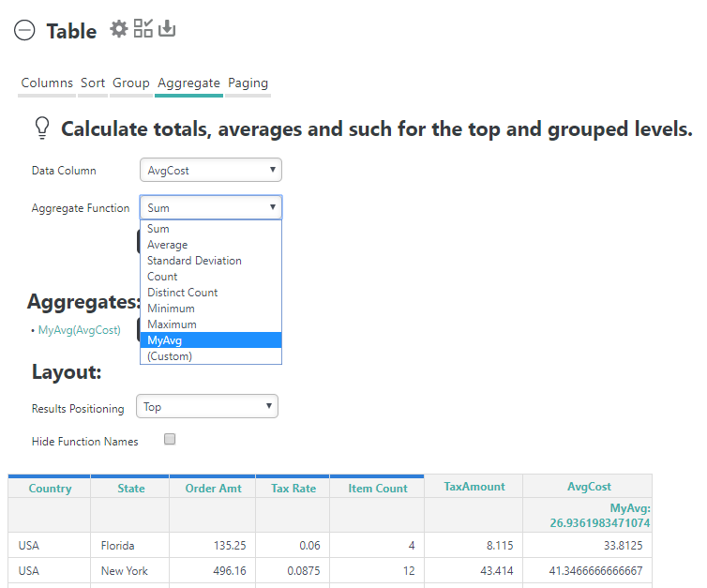Choose Average in the function list
707x588 pixels.
click(x=211, y=245)
